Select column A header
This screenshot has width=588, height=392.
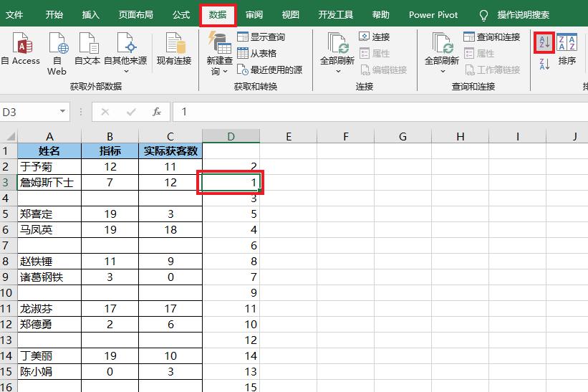[49, 136]
